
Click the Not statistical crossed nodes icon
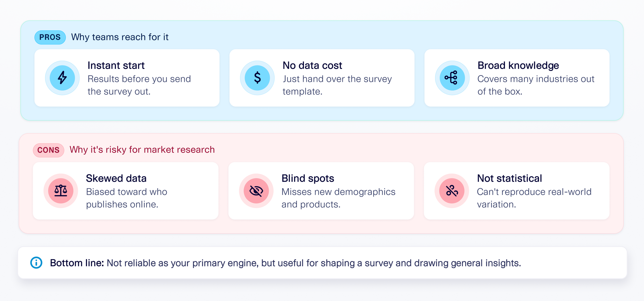[x=452, y=191]
